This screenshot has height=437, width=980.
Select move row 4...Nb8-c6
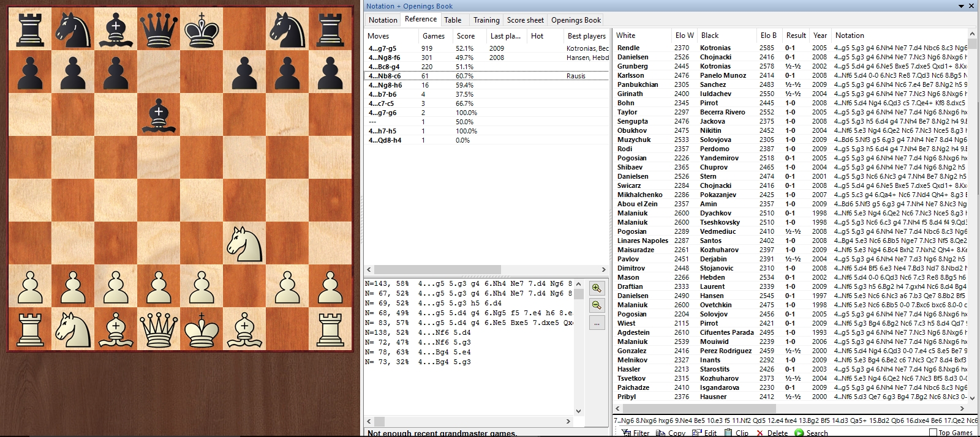(x=487, y=76)
